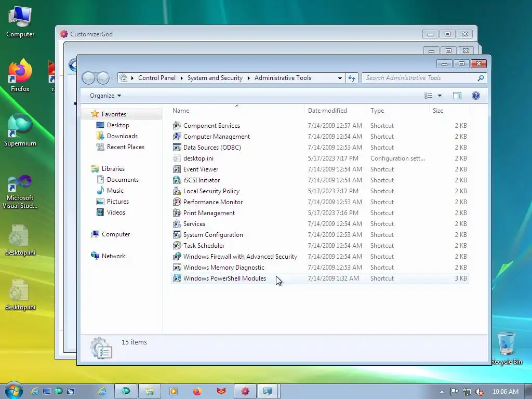Click the Control Panel breadcrumb
Screen dimensions: 532x399
157,78
